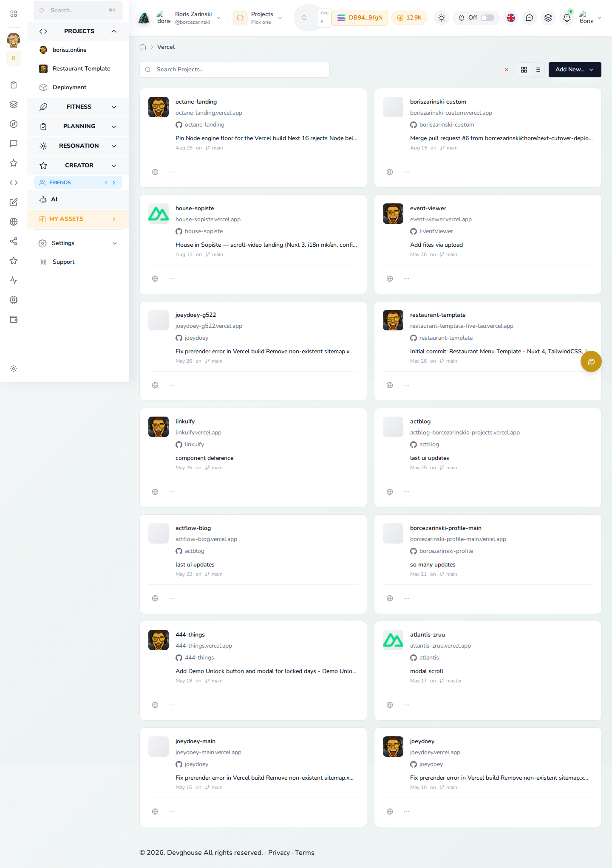Expand the RESONATION section
The width and height of the screenshot is (612, 868).
point(78,146)
